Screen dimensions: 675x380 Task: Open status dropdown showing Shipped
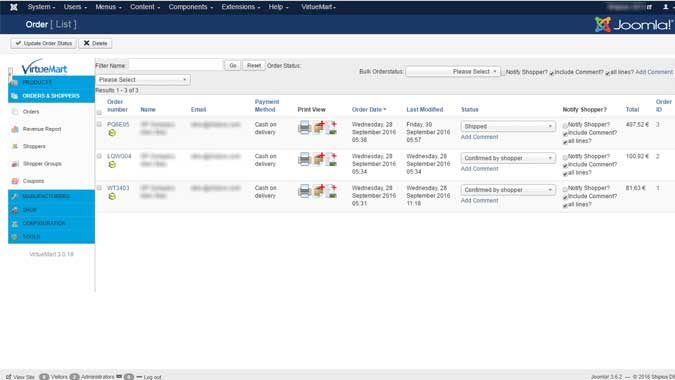pos(508,126)
